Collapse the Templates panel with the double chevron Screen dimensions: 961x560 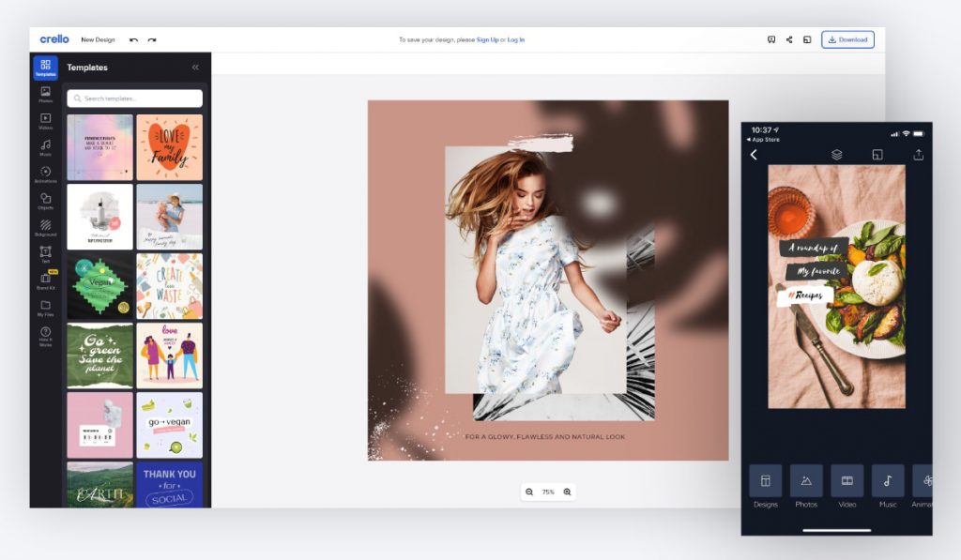pos(194,68)
